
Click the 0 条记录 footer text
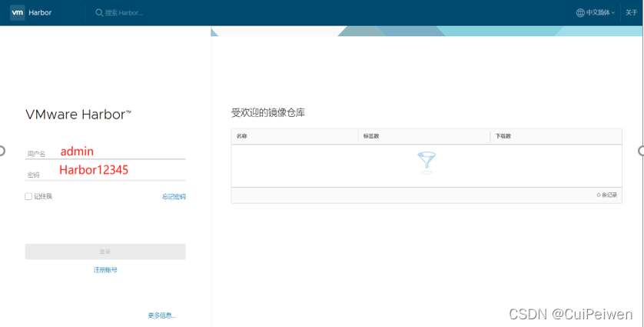[x=607, y=195]
